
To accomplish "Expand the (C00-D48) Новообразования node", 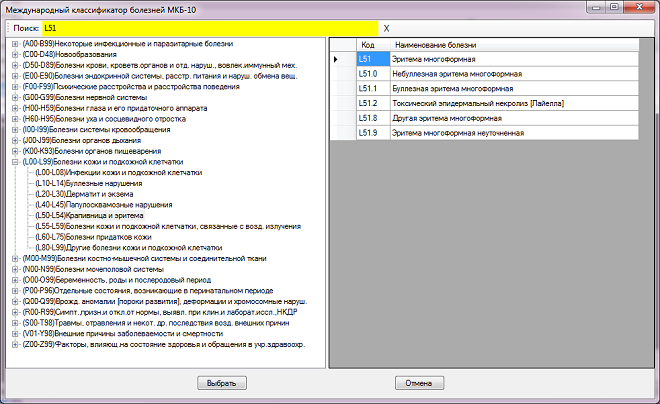I will [x=15, y=55].
